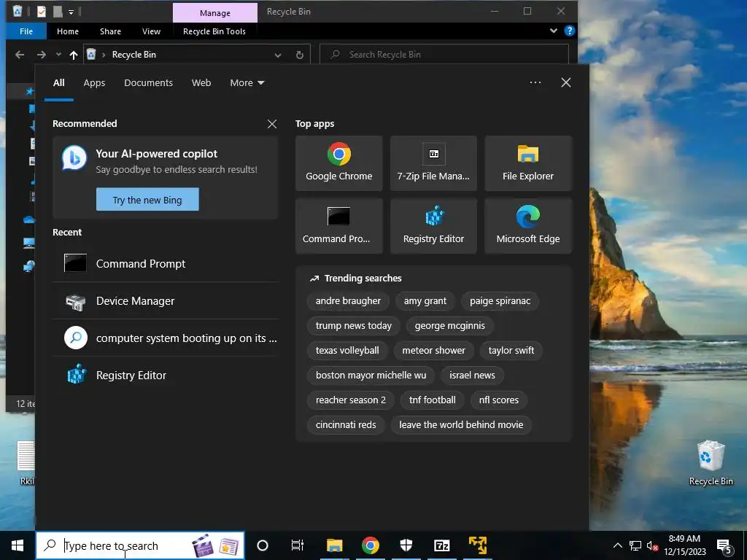The width and height of the screenshot is (747, 560).
Task: Open the Share ribbon tab
Action: click(110, 31)
